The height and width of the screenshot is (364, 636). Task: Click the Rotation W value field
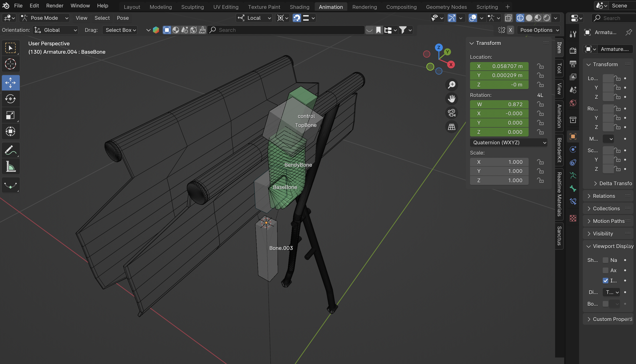click(x=499, y=104)
